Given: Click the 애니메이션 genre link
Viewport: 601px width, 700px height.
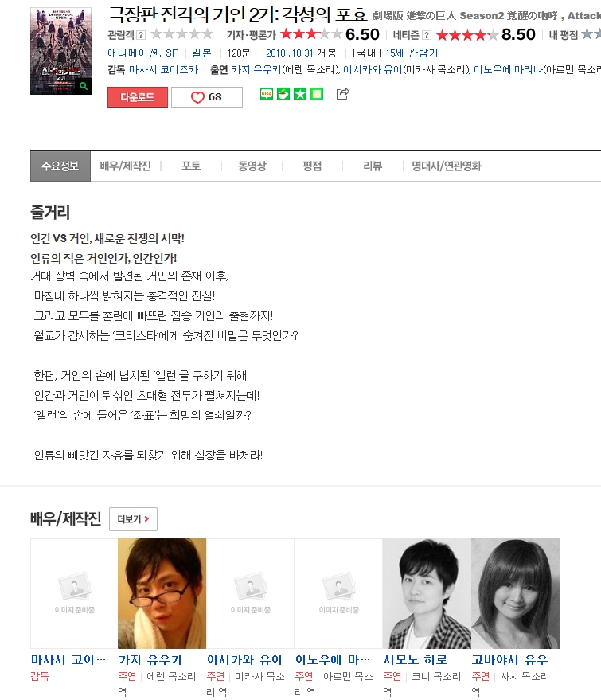Looking at the screenshot, I should (x=133, y=53).
